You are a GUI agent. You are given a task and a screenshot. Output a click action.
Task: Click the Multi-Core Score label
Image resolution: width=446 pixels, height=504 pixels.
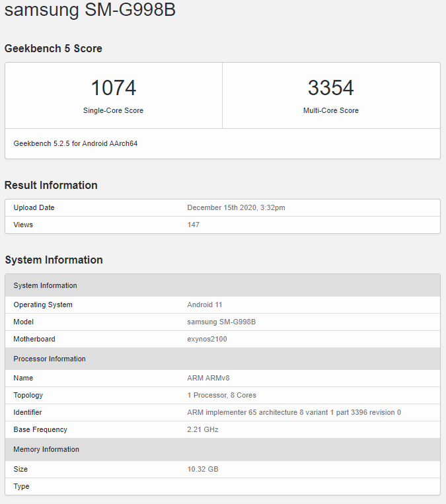[x=330, y=110]
